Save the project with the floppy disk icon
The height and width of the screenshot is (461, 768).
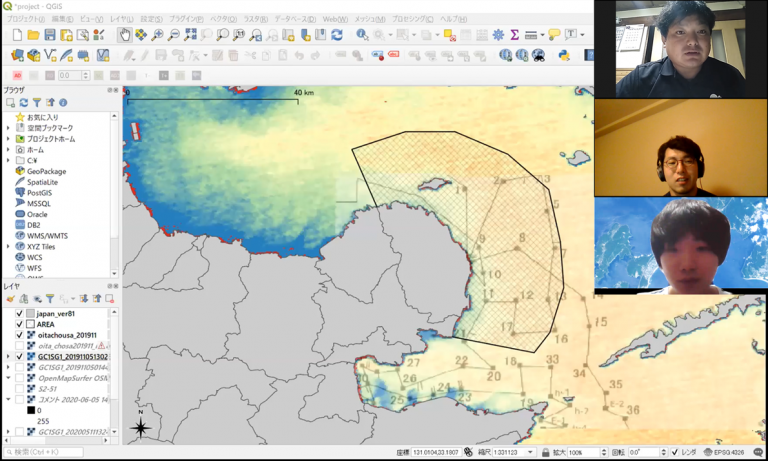point(50,35)
